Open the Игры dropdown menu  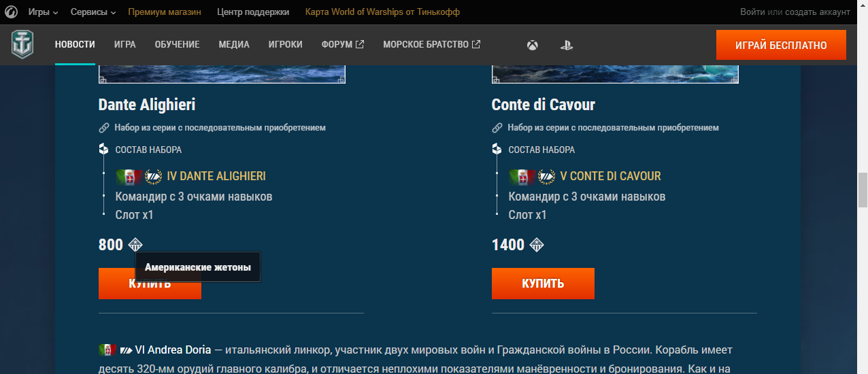coord(43,12)
